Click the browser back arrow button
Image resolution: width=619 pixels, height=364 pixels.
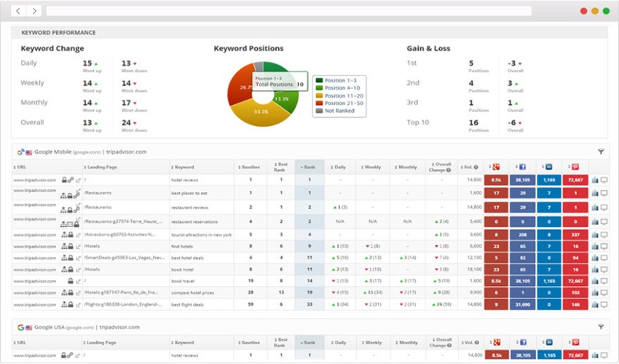pos(17,11)
